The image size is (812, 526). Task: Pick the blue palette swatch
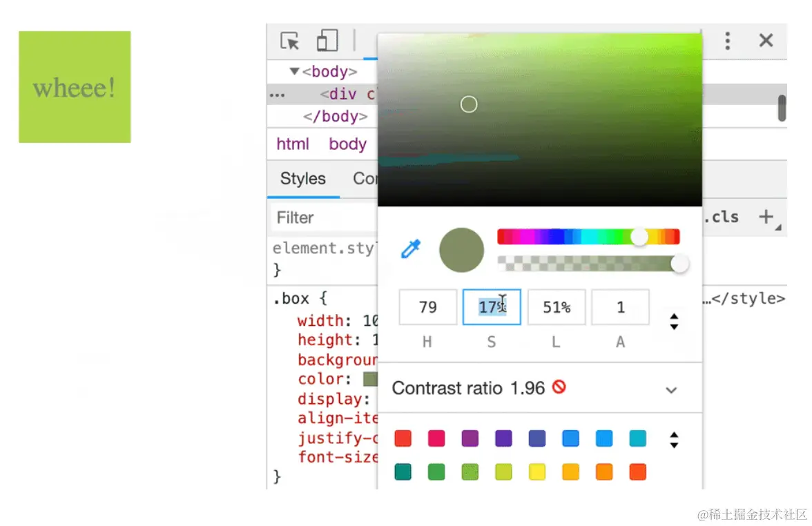[570, 438]
